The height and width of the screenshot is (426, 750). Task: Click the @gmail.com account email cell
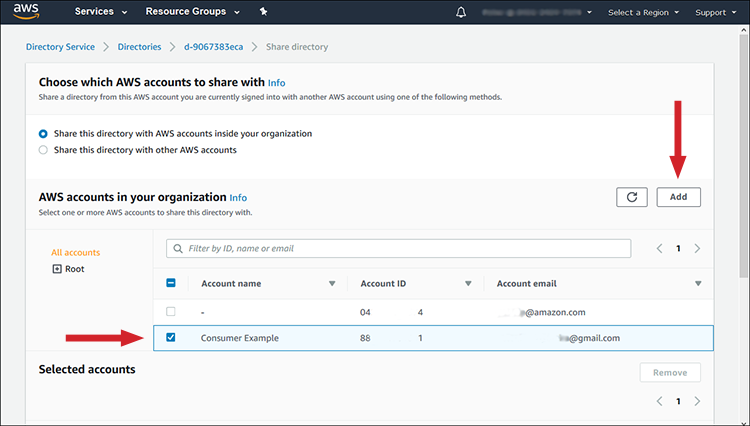[589, 338]
